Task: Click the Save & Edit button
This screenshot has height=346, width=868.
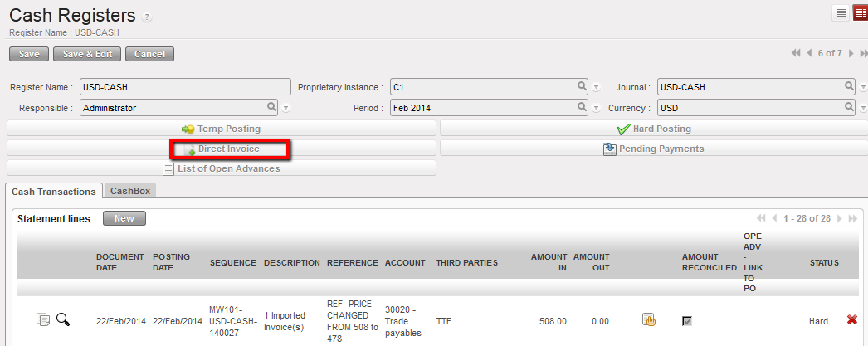Action: [87, 54]
